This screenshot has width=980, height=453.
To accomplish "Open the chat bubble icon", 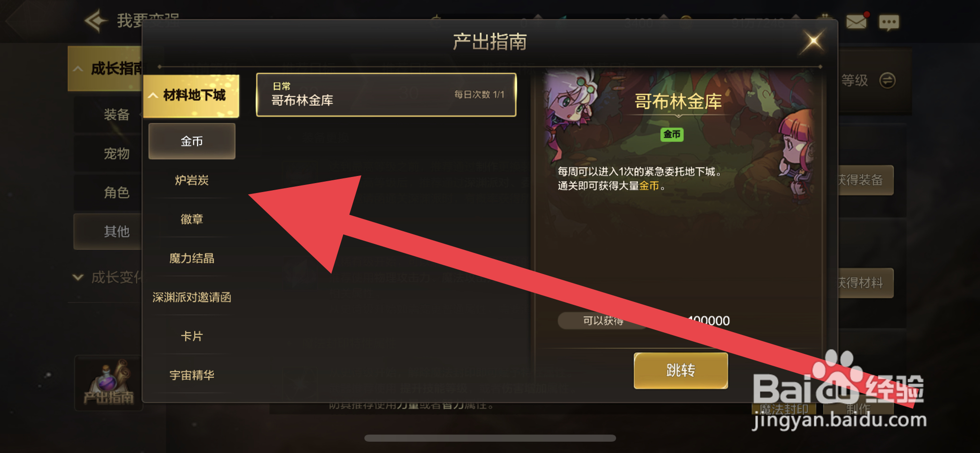I will pos(889,22).
